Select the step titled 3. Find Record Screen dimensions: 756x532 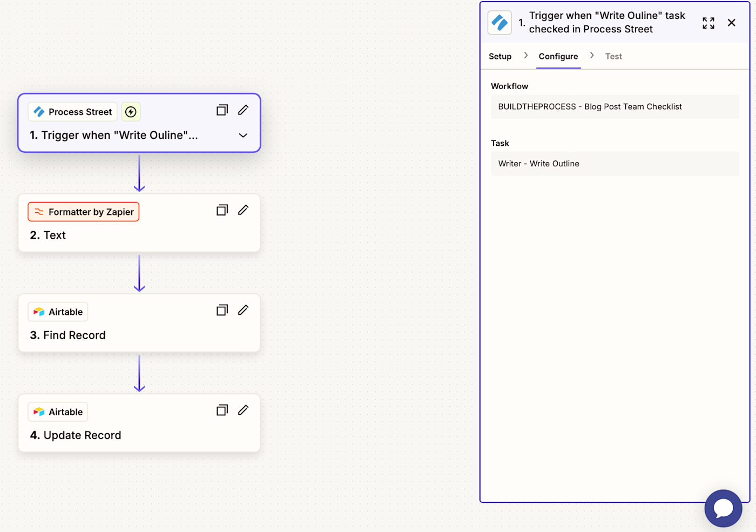point(139,323)
